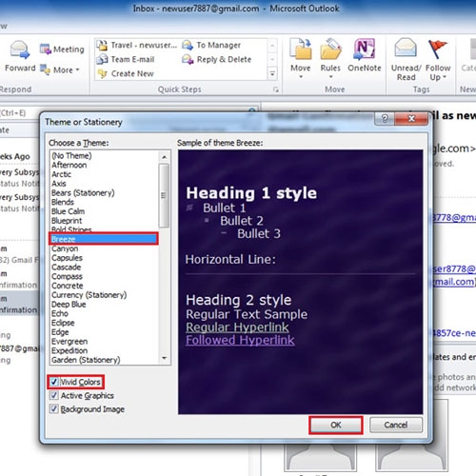The width and height of the screenshot is (476, 476).
Task: Send message to OneNote
Action: (x=365, y=55)
